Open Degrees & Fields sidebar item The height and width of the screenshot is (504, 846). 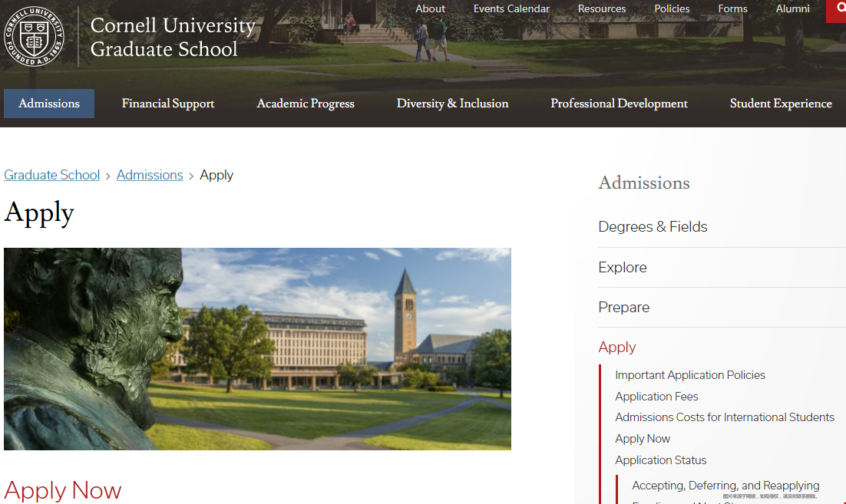pyautogui.click(x=653, y=227)
